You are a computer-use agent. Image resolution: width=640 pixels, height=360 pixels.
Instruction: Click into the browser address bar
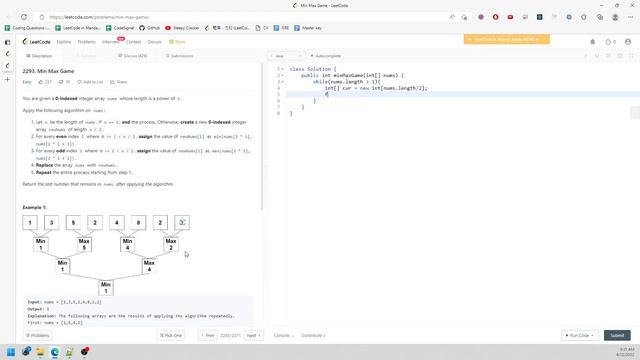pyautogui.click(x=245, y=17)
